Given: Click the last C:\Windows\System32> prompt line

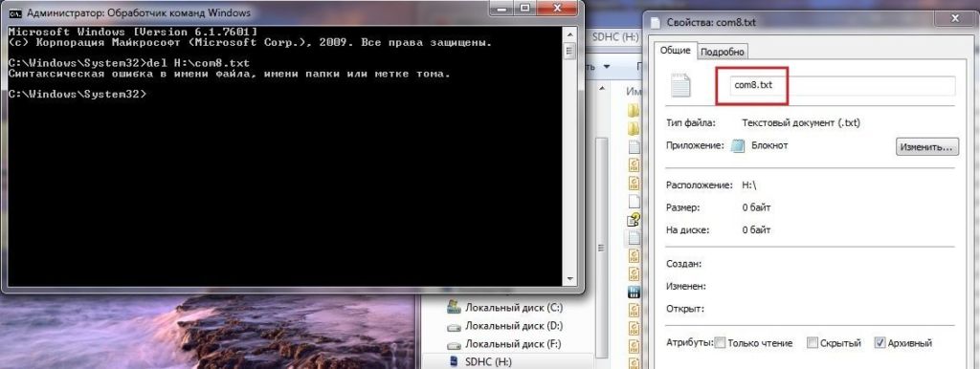Looking at the screenshot, I should [x=78, y=94].
